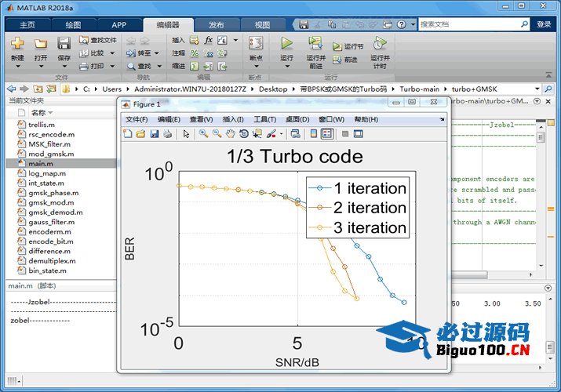Click the Run and Time (运行并计时) icon

click(x=379, y=44)
